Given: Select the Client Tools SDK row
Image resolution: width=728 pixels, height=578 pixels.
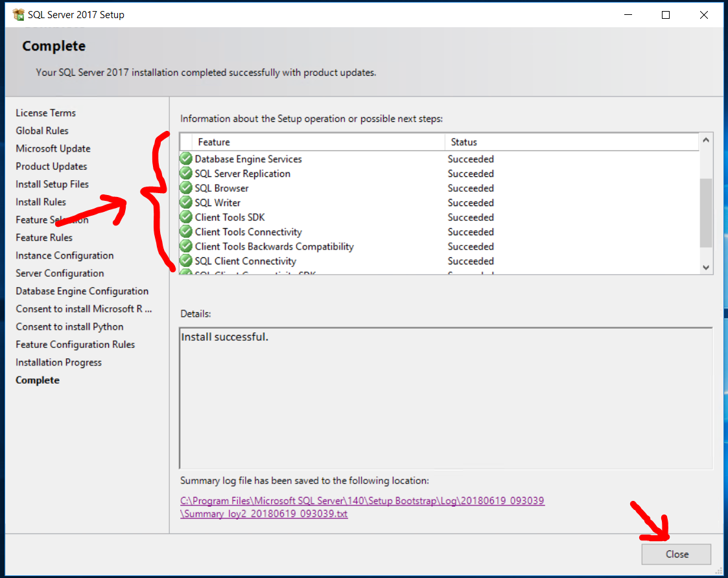Looking at the screenshot, I should 440,217.
